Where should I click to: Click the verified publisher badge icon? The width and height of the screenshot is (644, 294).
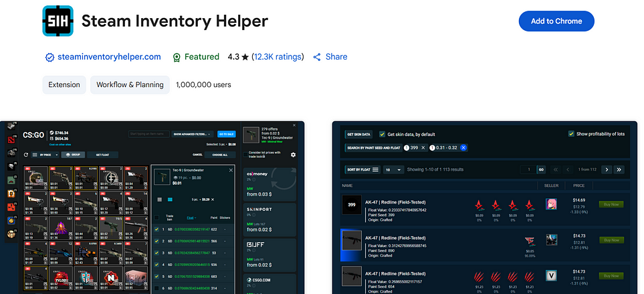49,57
